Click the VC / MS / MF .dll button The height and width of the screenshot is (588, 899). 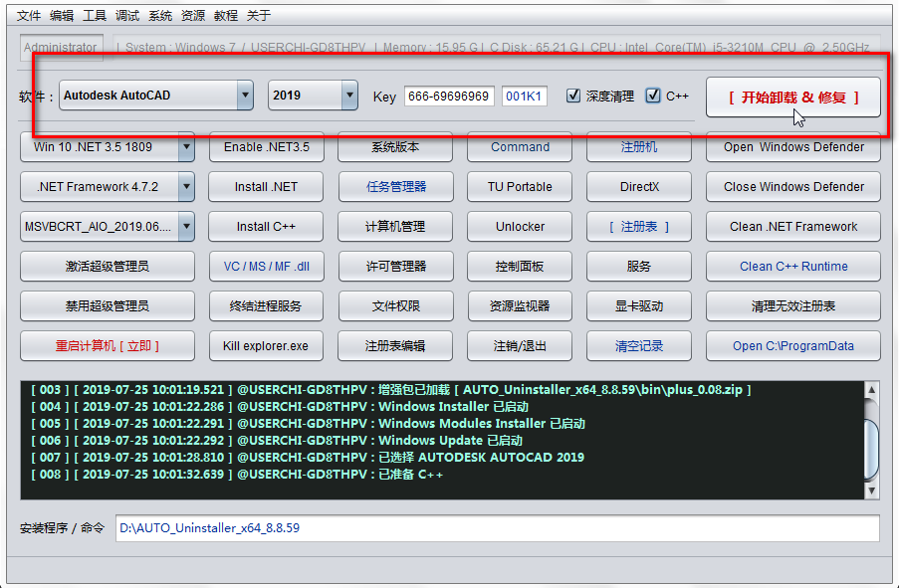266,267
